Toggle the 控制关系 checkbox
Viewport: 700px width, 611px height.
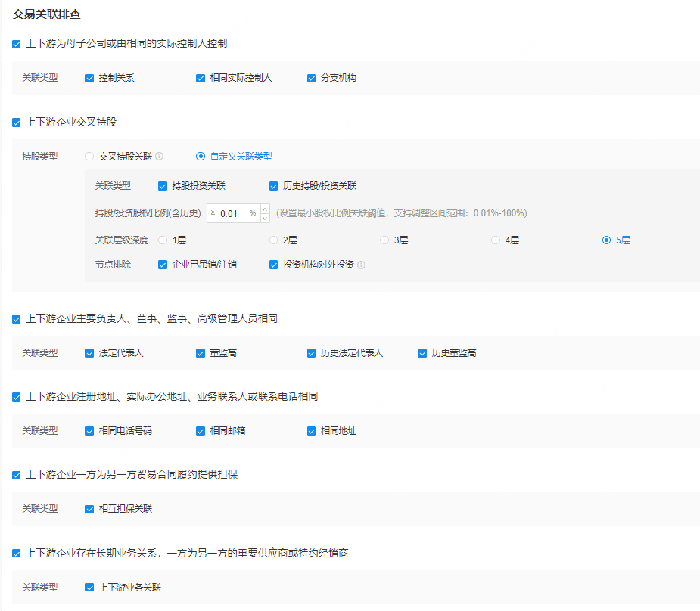click(x=89, y=79)
